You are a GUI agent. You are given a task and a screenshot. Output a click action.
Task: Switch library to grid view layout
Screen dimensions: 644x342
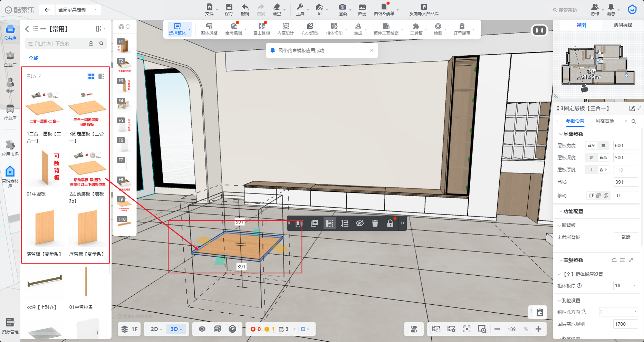coord(91,76)
